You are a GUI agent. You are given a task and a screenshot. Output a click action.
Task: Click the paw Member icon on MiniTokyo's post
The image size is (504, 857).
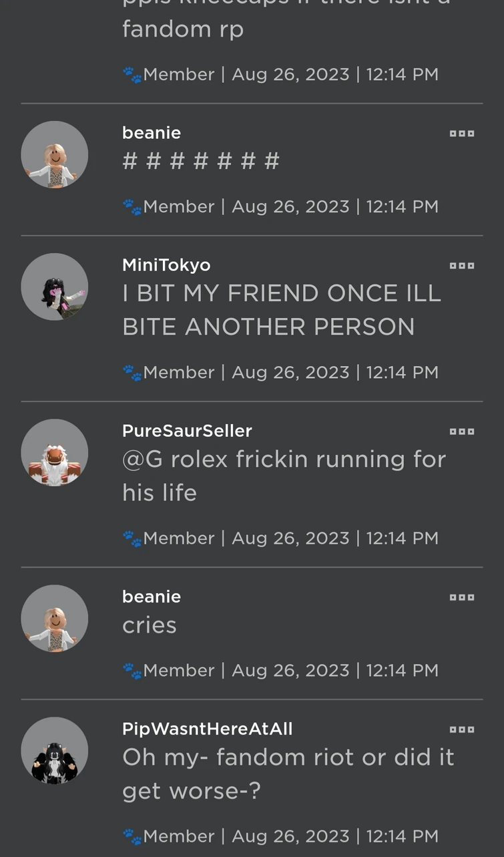click(x=132, y=372)
